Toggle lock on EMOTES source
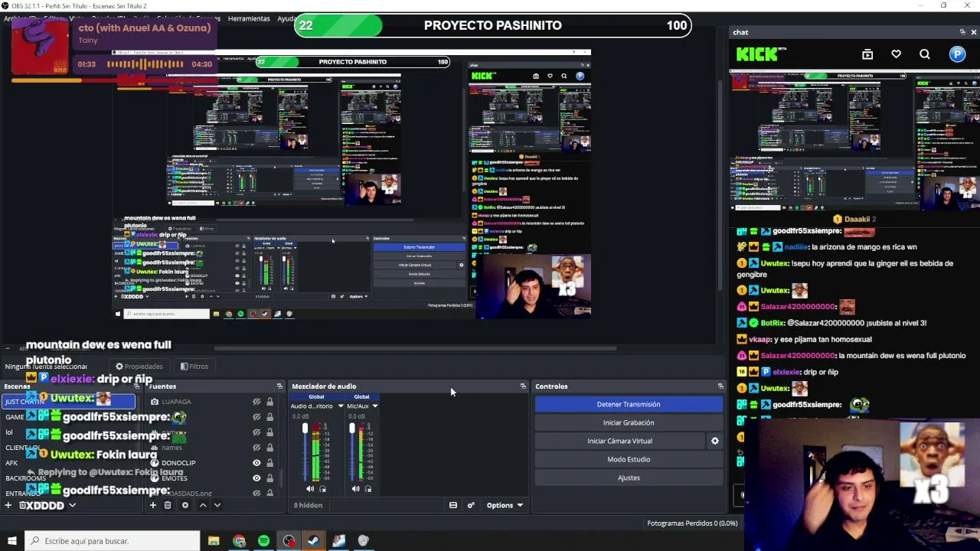Viewport: 980px width, 551px height. pos(269,478)
